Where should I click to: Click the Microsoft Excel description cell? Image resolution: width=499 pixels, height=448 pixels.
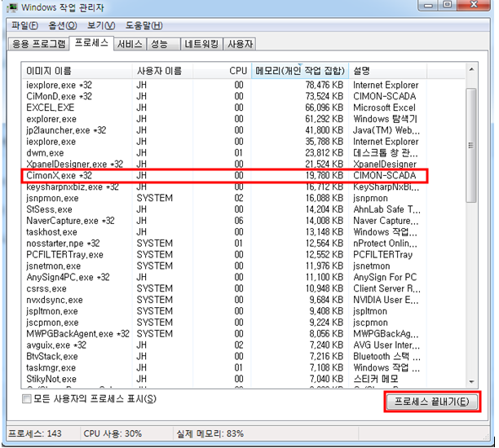384,108
